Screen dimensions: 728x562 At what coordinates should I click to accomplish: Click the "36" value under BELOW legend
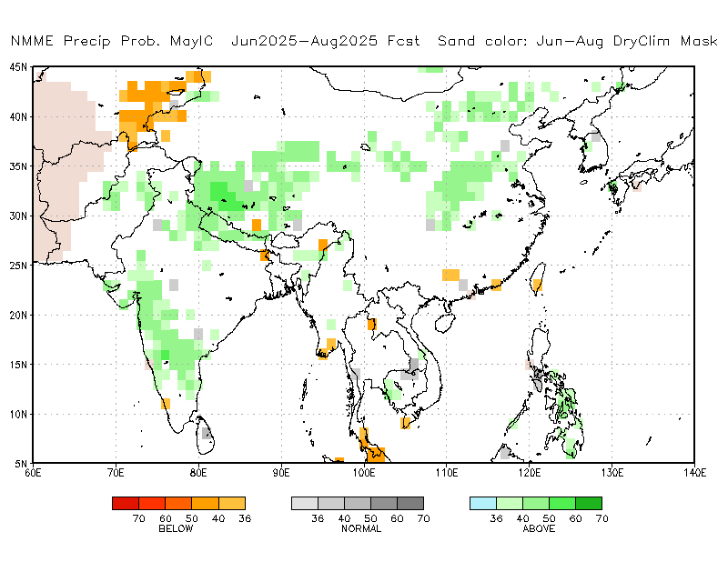point(245,518)
